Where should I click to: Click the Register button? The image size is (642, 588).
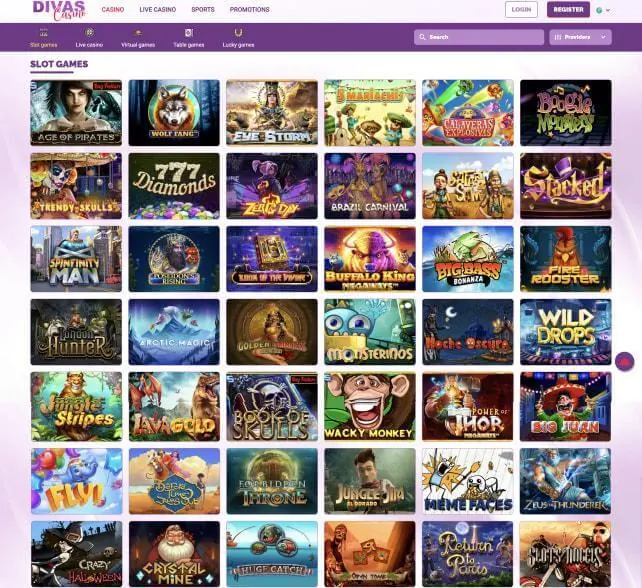point(568,9)
